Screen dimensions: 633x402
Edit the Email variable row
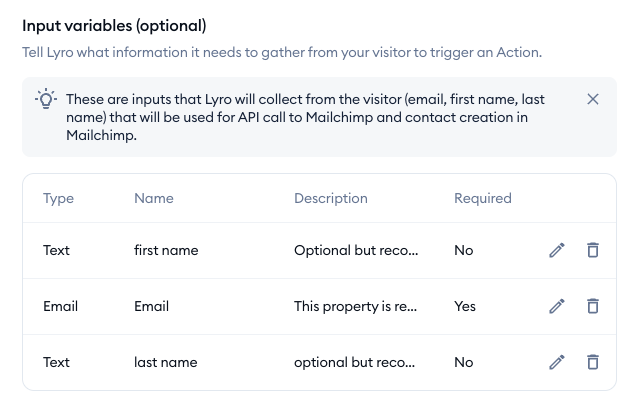(x=557, y=306)
